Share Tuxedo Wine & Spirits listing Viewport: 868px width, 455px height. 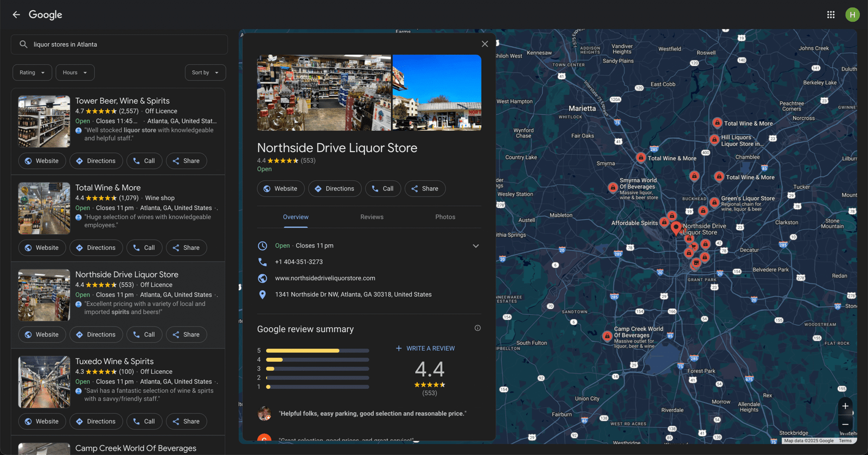point(186,421)
